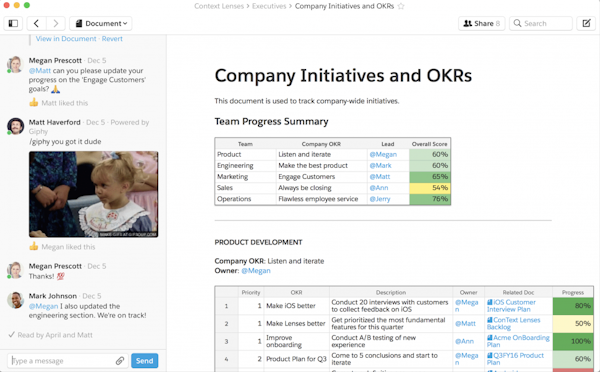Attach a file with the paperclip icon
Image resolution: width=600 pixels, height=372 pixels.
[120, 361]
